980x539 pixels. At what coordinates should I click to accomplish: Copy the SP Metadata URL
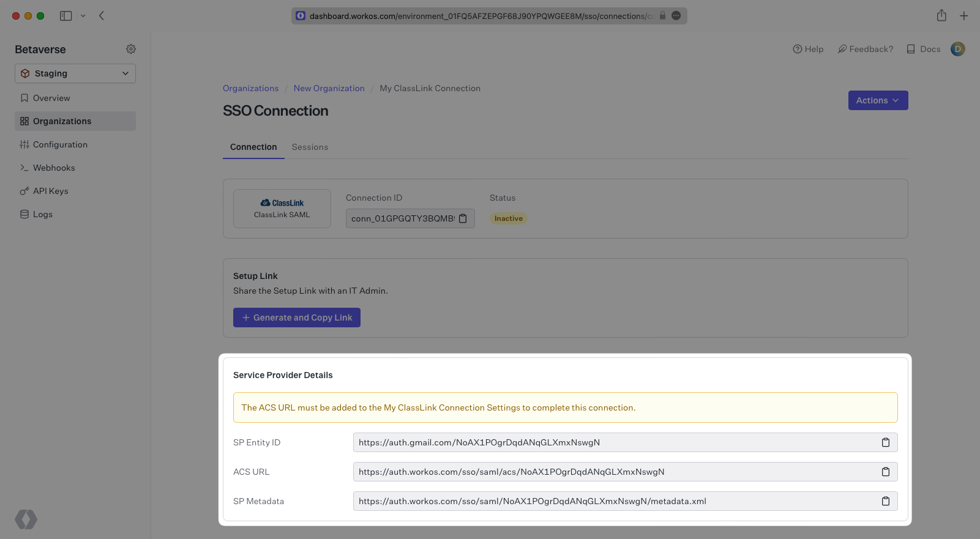pyautogui.click(x=885, y=501)
